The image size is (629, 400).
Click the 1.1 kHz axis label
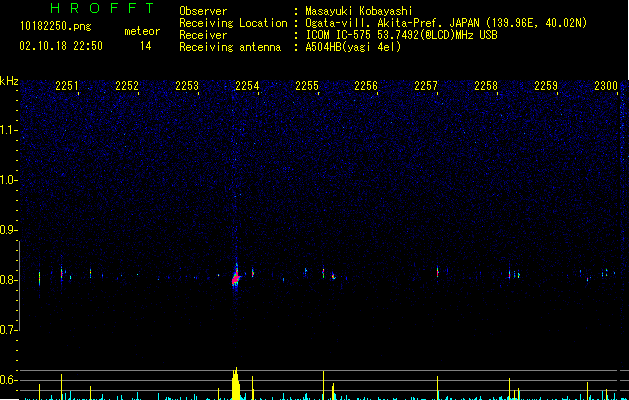click(8, 130)
